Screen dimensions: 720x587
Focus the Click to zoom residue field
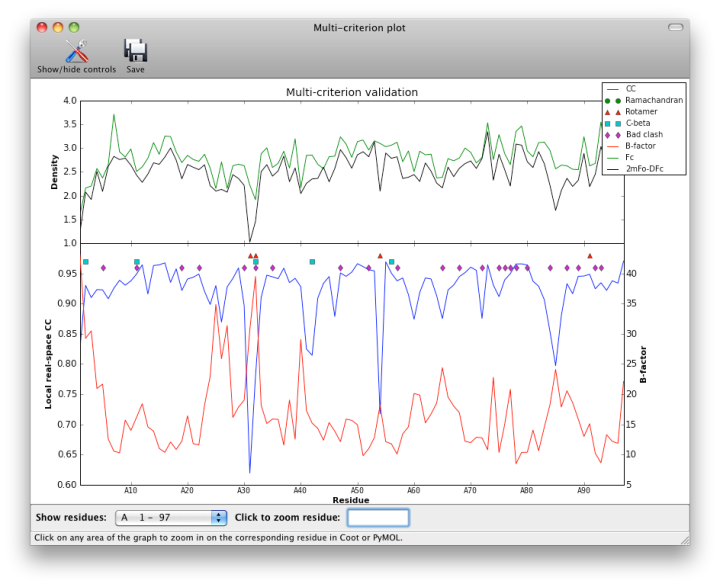(x=378, y=517)
